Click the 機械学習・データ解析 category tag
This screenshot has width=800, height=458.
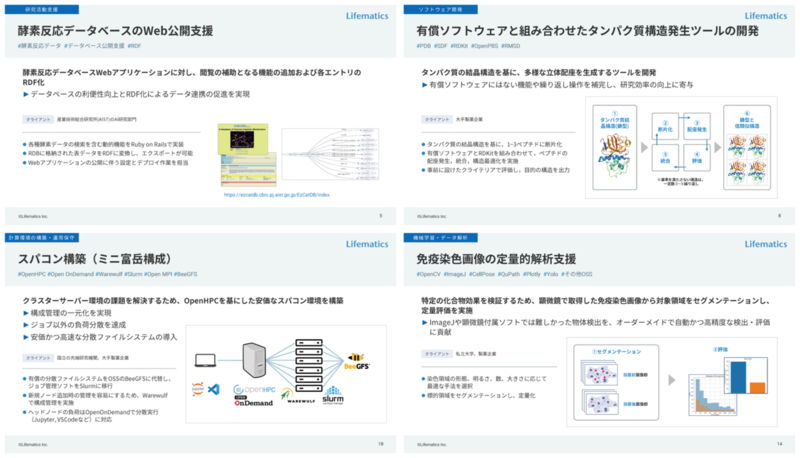point(440,238)
